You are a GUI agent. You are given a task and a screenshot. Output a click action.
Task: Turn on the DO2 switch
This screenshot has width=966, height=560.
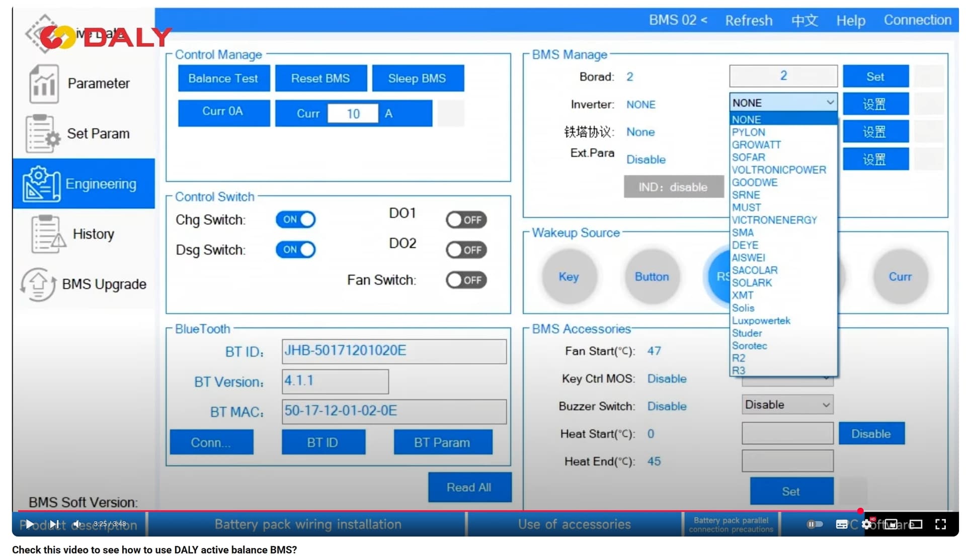point(466,250)
